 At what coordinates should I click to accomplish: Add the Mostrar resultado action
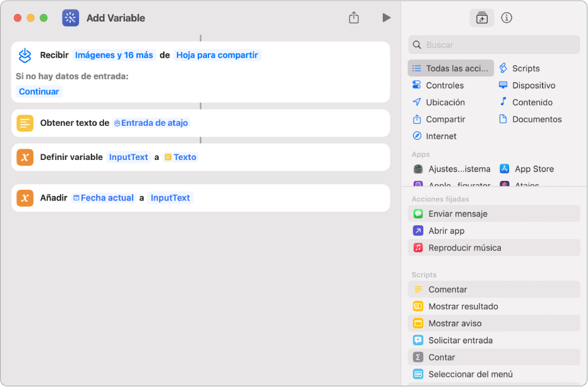494,306
